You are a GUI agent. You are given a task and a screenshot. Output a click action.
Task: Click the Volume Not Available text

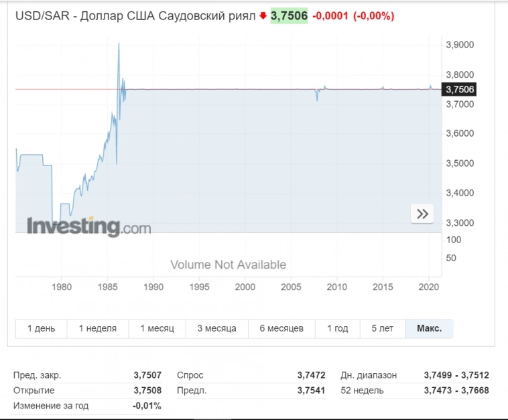coord(228,265)
